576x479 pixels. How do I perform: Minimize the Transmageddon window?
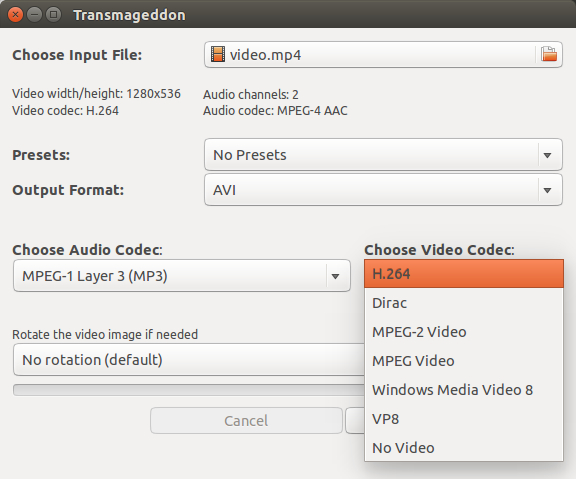pos(35,15)
